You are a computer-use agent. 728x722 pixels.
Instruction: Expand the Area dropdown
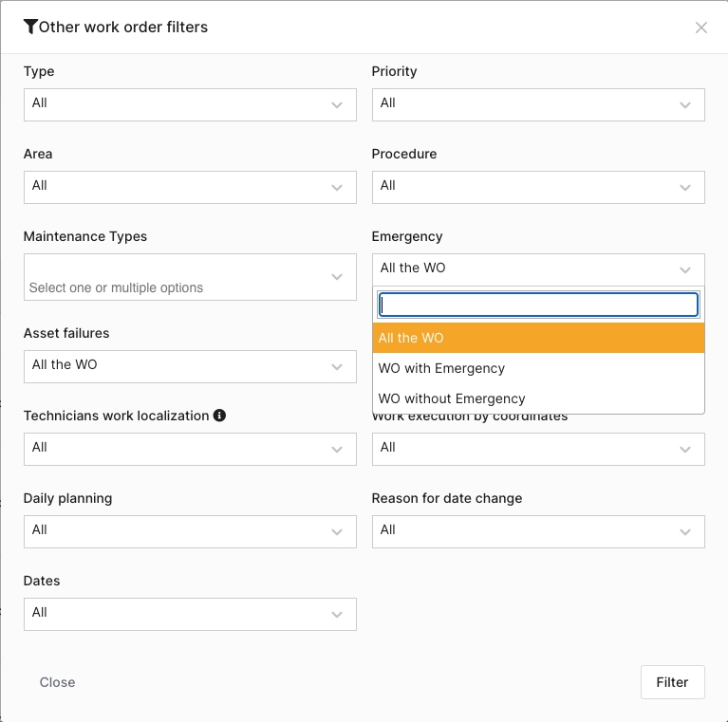click(190, 187)
